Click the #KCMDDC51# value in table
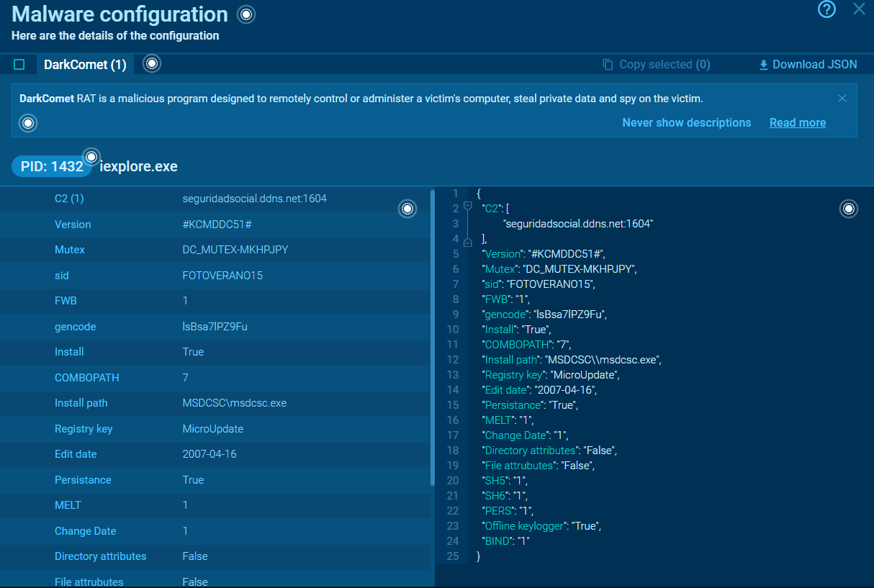The height and width of the screenshot is (588, 874). point(217,225)
